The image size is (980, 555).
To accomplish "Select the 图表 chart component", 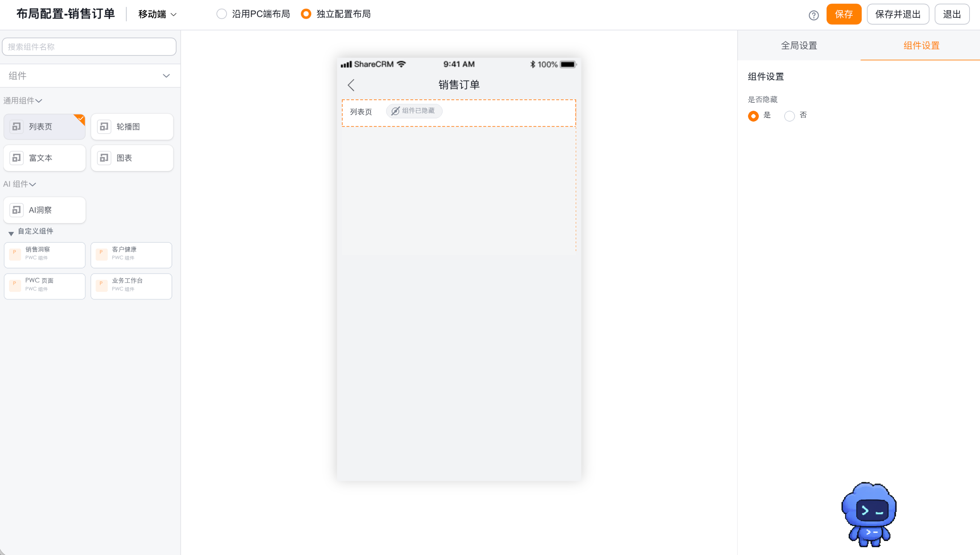I will pyautogui.click(x=132, y=158).
